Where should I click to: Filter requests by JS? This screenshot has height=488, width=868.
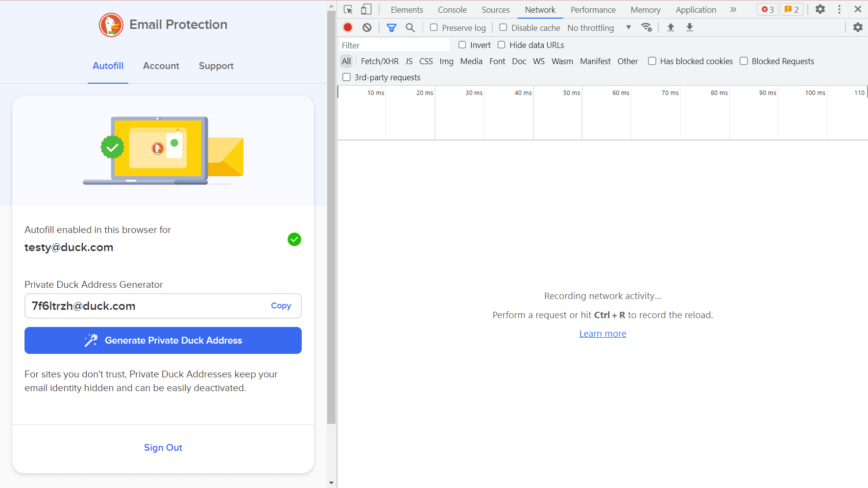click(409, 61)
